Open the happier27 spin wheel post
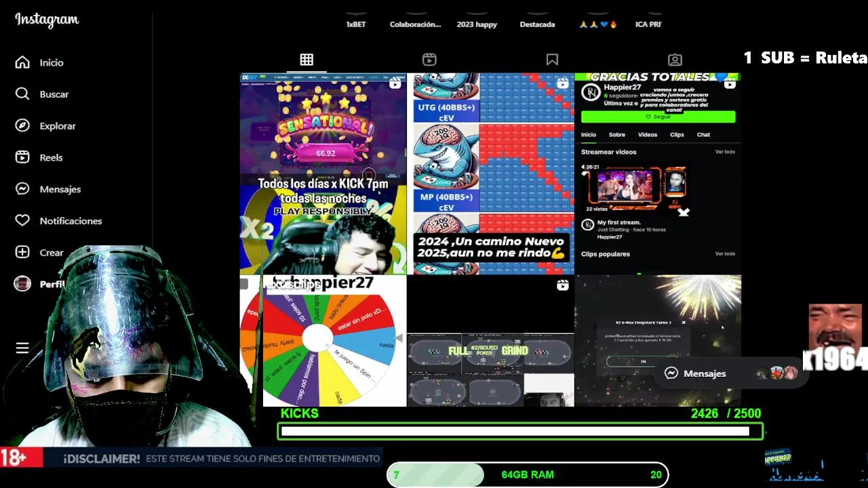Viewport: 868px width, 488px height. point(323,341)
